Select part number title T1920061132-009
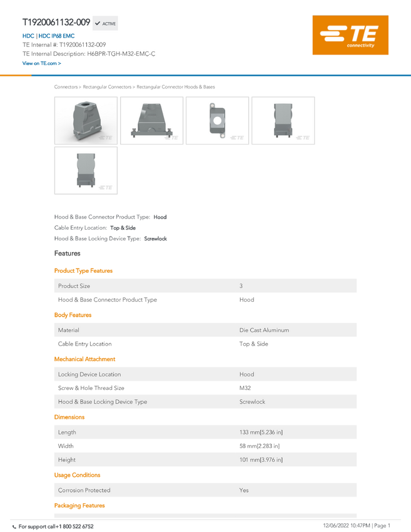The width and height of the screenshot is (411, 532). [56, 23]
